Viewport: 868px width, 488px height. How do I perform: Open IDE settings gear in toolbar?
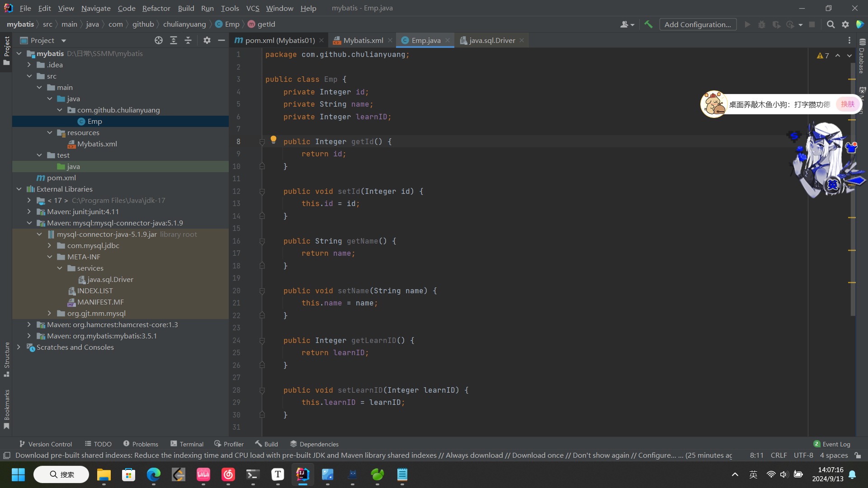coord(845,24)
